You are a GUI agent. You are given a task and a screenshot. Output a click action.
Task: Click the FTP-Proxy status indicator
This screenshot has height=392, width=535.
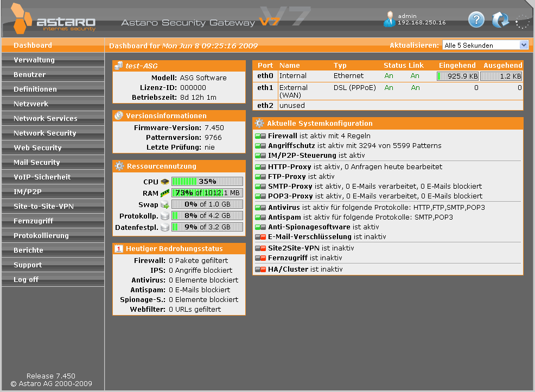pos(260,177)
